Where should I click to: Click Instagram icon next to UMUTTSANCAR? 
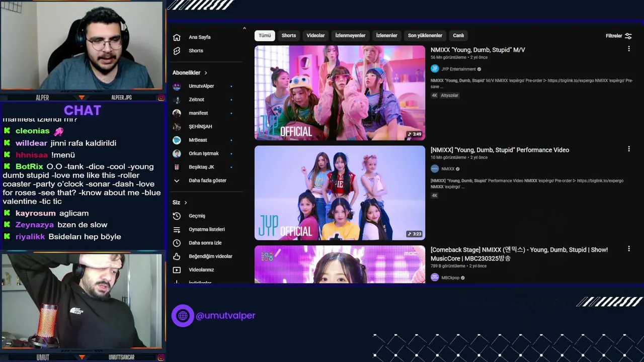click(x=161, y=357)
